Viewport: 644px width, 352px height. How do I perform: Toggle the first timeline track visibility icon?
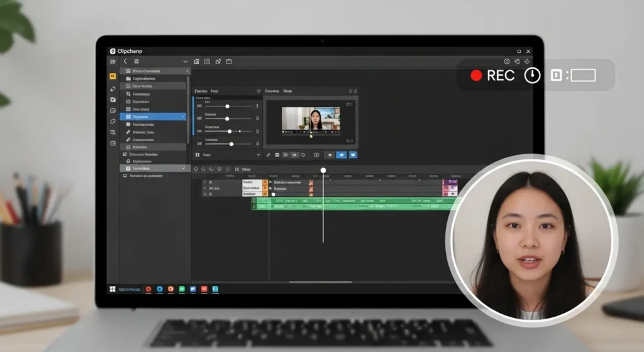[x=206, y=182]
